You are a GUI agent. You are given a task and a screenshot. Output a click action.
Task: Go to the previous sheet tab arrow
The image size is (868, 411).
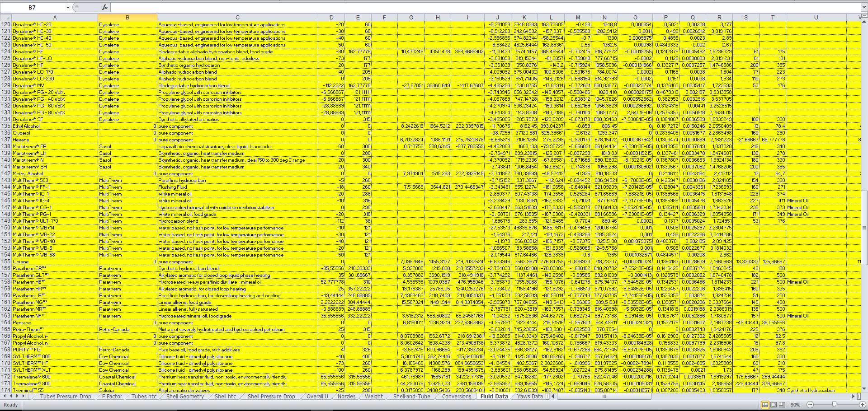pos(11,397)
